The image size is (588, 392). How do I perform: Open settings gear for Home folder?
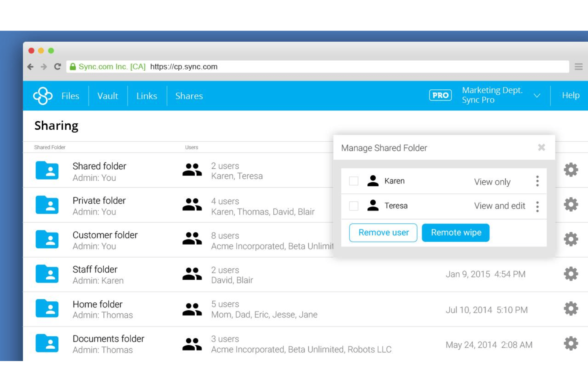pos(571,309)
